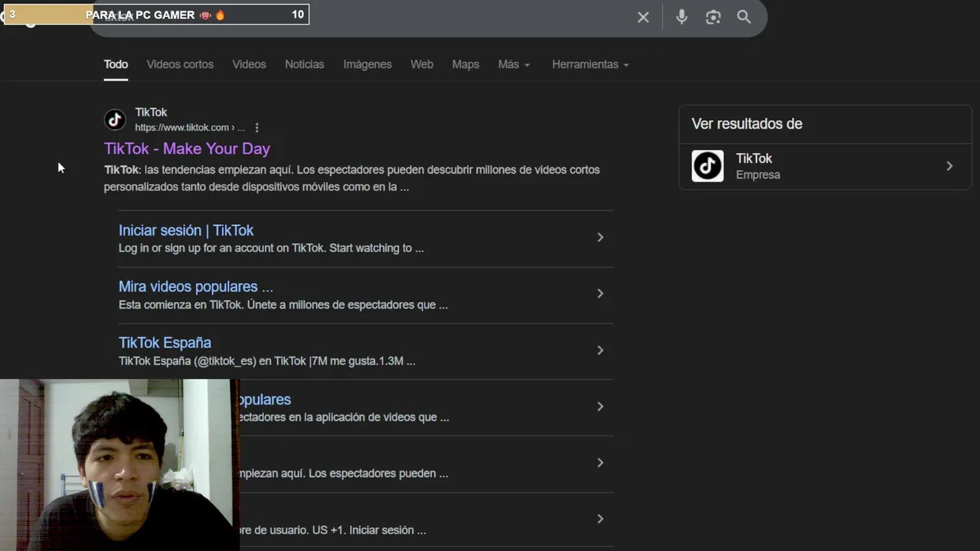
Task: Open the 'TikTok - Make Your Day' result
Action: pos(187,148)
